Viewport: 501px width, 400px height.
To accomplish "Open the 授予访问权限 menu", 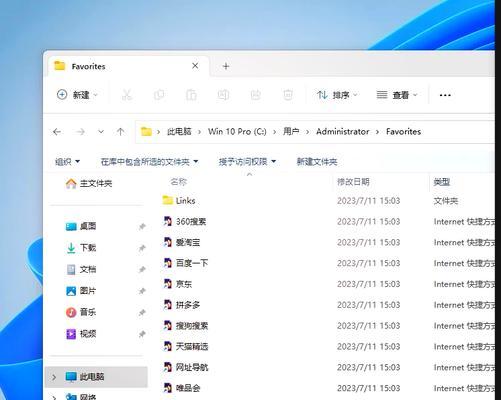I will (x=247, y=162).
